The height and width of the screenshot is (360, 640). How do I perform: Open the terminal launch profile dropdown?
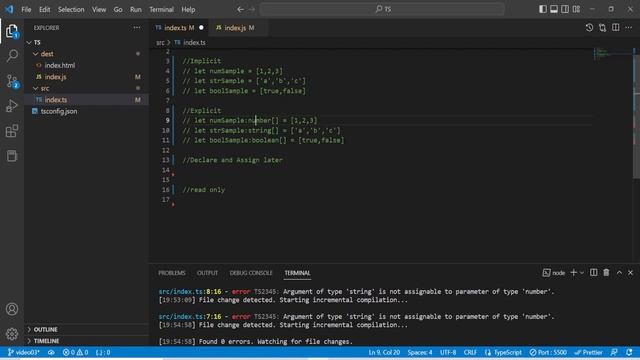[582, 272]
